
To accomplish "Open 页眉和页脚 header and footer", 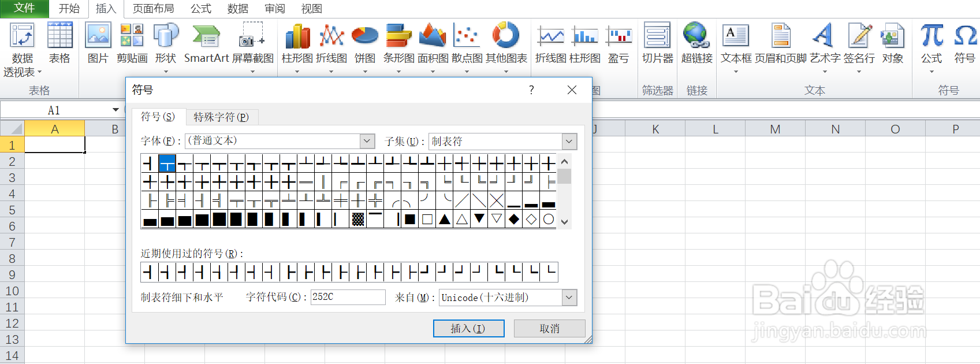I will point(781,43).
